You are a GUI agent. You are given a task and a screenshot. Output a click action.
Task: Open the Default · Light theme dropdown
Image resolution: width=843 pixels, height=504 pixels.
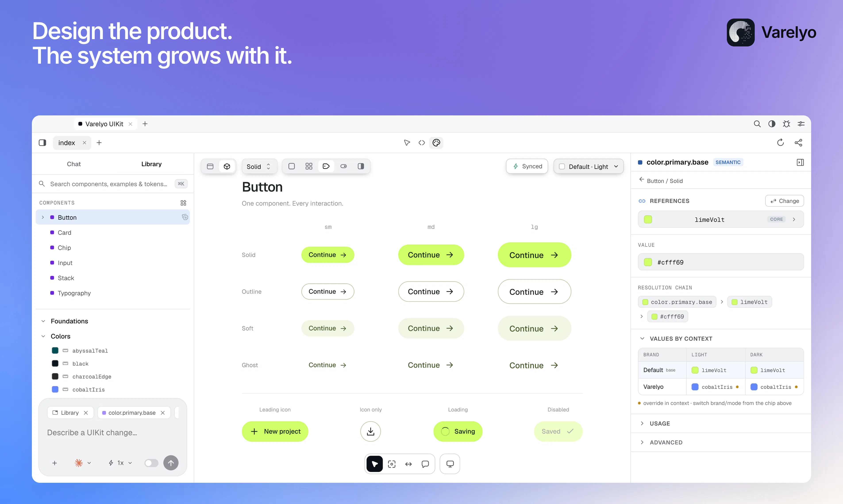pyautogui.click(x=588, y=166)
